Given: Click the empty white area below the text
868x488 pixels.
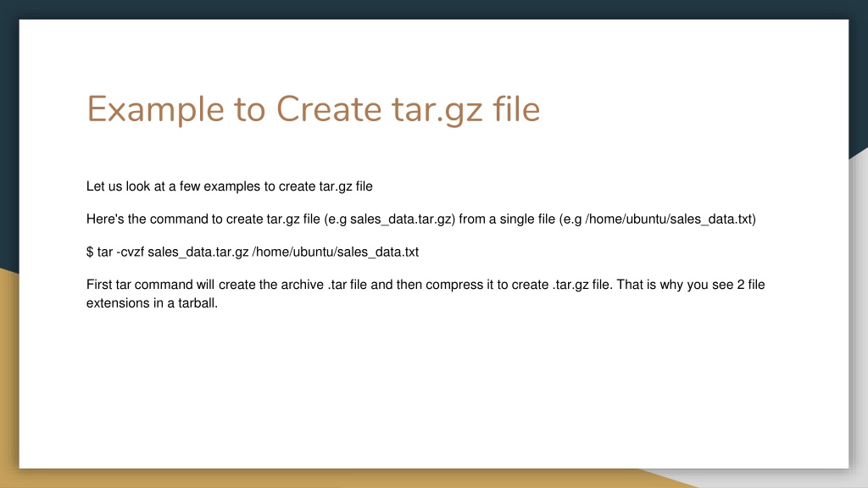Looking at the screenshot, I should (424, 381).
